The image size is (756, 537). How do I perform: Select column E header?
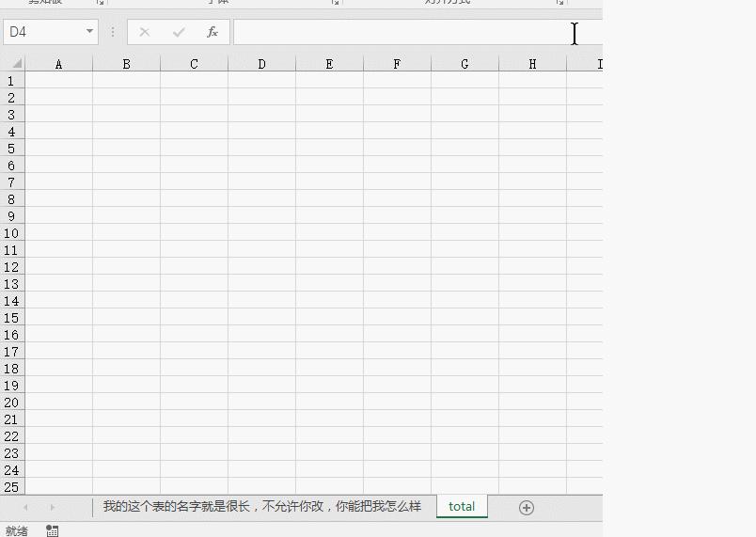coord(329,64)
